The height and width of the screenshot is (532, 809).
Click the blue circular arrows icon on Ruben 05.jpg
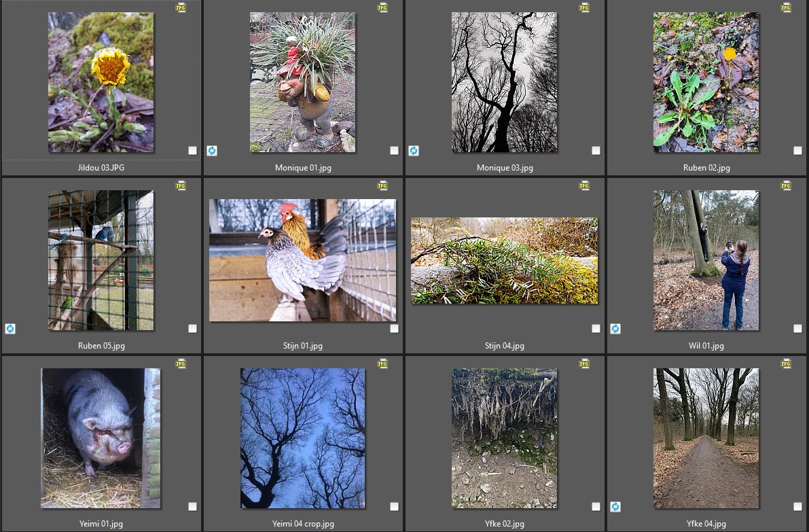click(x=10, y=329)
